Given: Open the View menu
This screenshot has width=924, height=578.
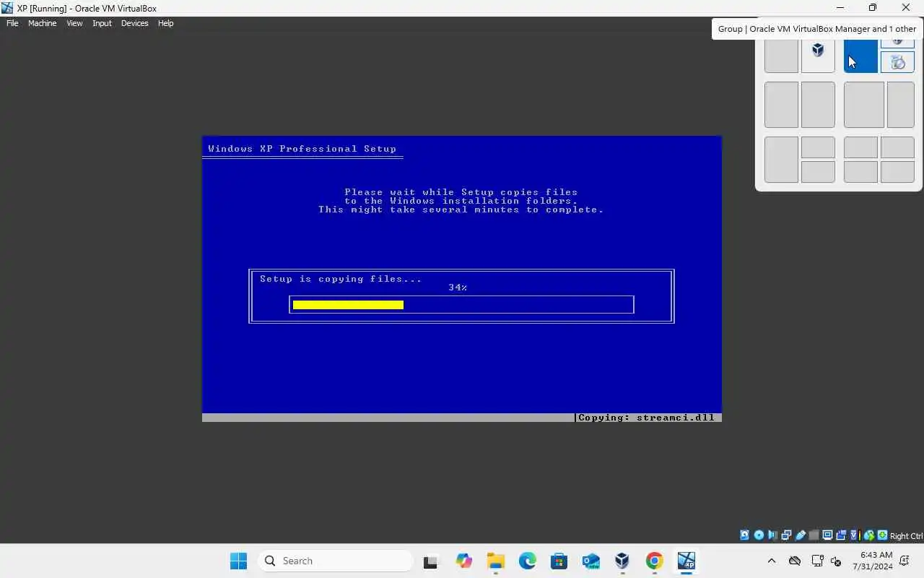Looking at the screenshot, I should pyautogui.click(x=74, y=23).
